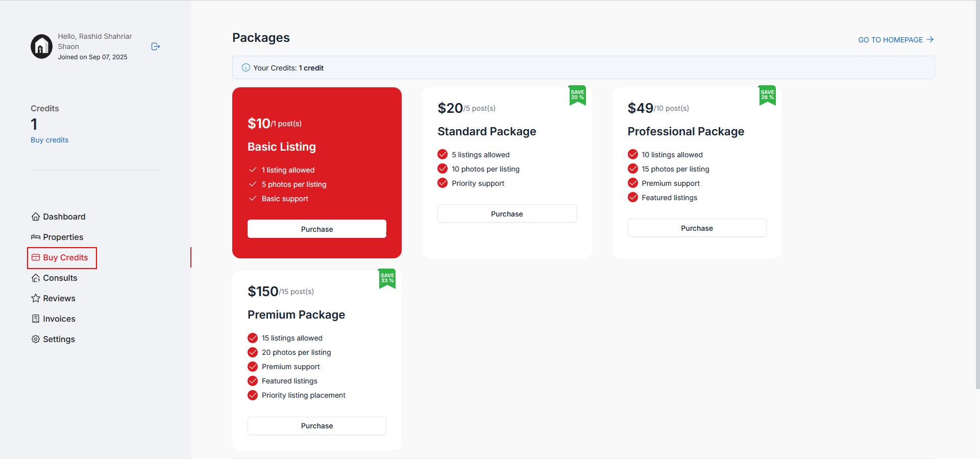Click the Invoices document icon
The width and height of the screenshot is (980, 459).
point(36,319)
